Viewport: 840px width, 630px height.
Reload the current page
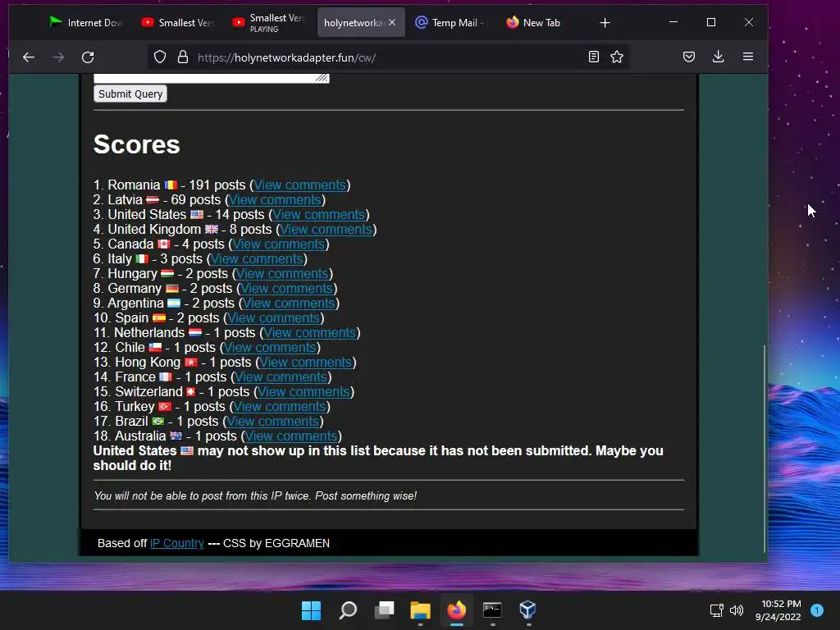pyautogui.click(x=88, y=57)
